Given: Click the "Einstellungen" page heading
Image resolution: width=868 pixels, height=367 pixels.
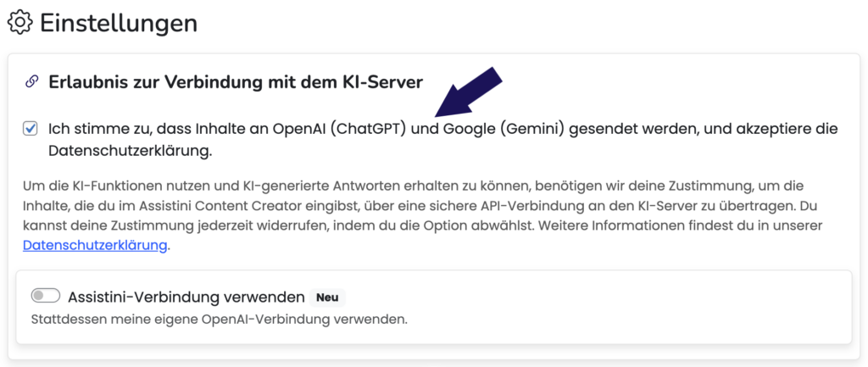Looking at the screenshot, I should tap(119, 23).
